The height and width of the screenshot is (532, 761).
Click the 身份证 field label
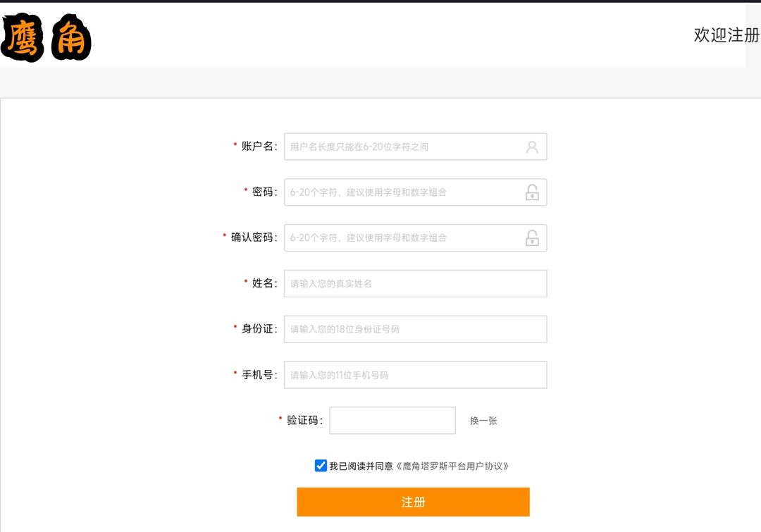tap(259, 329)
